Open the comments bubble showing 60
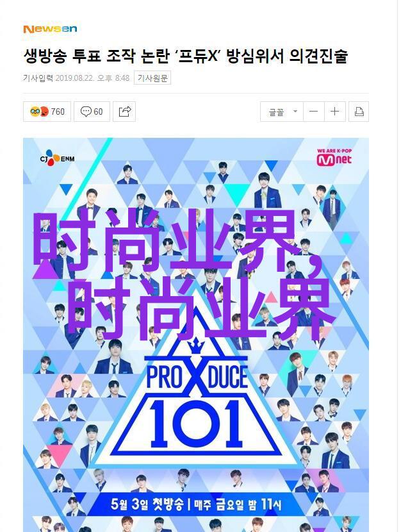 coord(92,112)
